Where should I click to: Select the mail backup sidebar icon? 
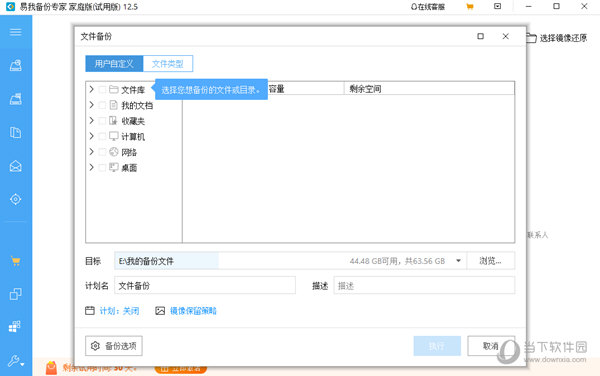point(16,166)
